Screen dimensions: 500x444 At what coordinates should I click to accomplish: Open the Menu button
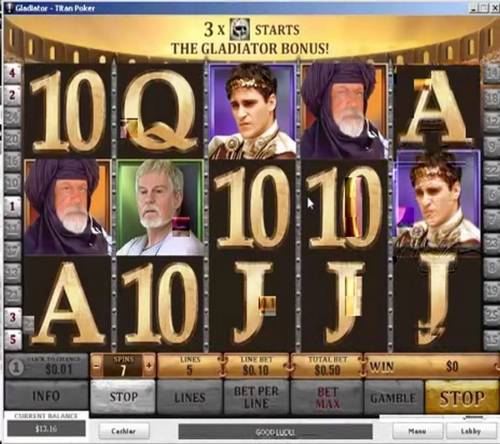coord(418,431)
